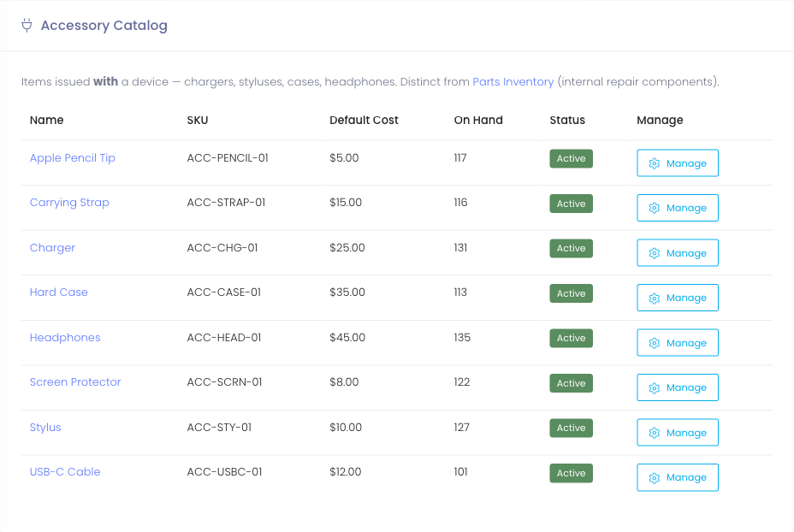Image resolution: width=794 pixels, height=532 pixels.
Task: Click Manage text for USB-C Cable
Action: click(686, 478)
